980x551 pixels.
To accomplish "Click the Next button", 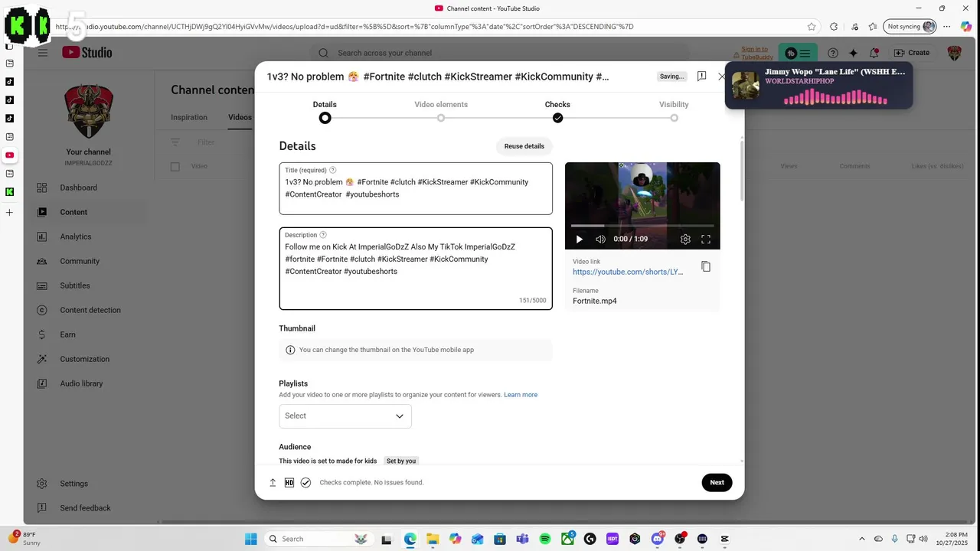I will tap(717, 482).
